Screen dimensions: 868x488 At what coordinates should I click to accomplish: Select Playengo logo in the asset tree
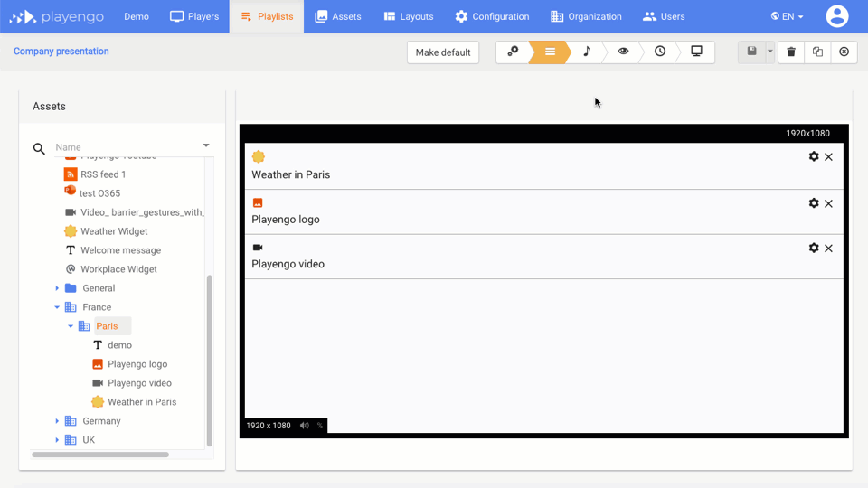click(129, 364)
